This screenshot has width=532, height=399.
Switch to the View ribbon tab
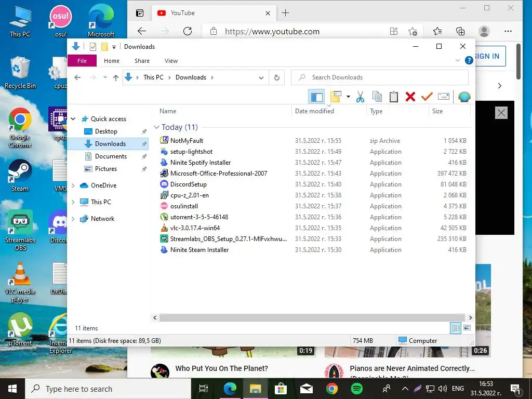171,61
